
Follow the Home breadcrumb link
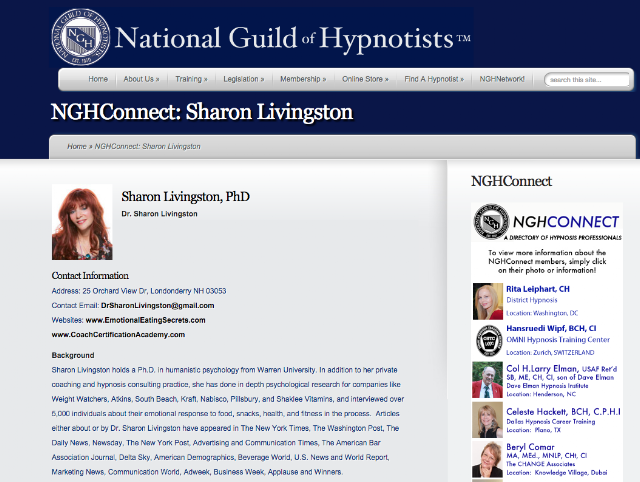pos(77,147)
